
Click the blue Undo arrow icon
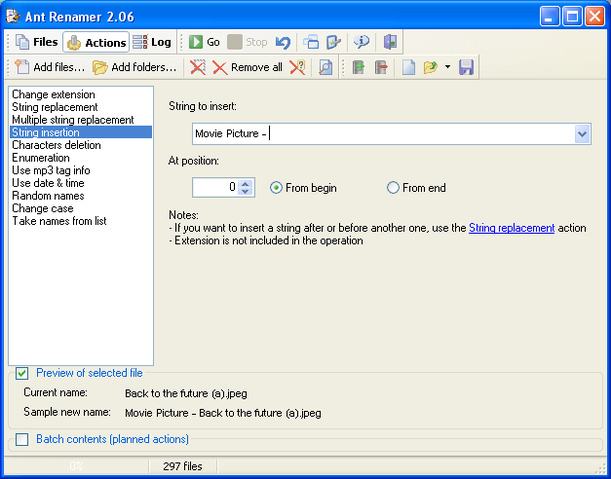[x=283, y=42]
